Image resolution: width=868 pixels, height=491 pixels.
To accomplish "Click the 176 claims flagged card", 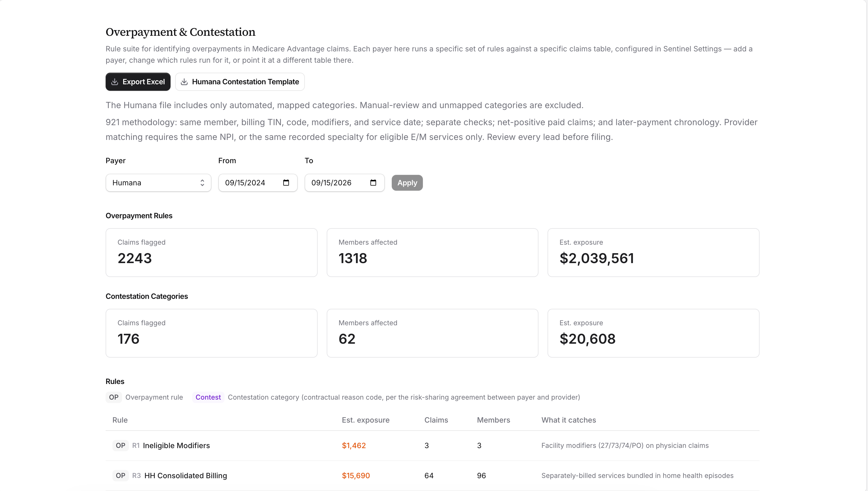I will [211, 333].
